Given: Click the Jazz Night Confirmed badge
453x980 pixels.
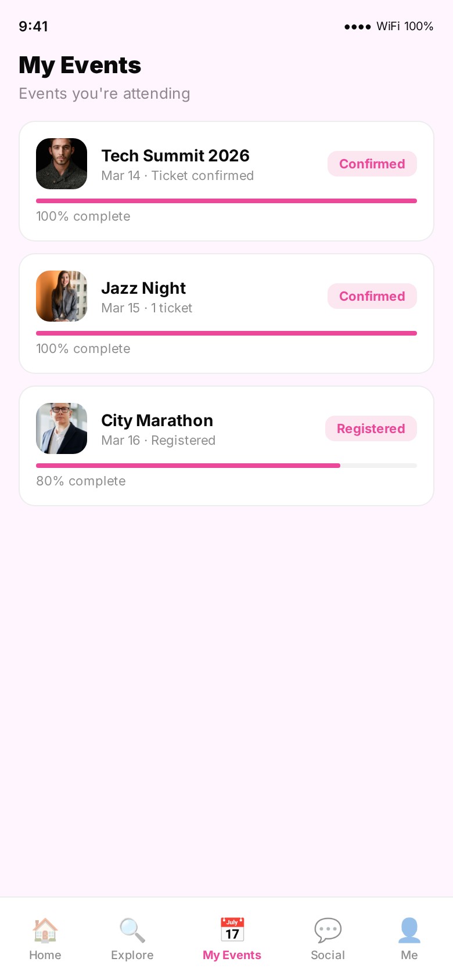Looking at the screenshot, I should (x=372, y=296).
